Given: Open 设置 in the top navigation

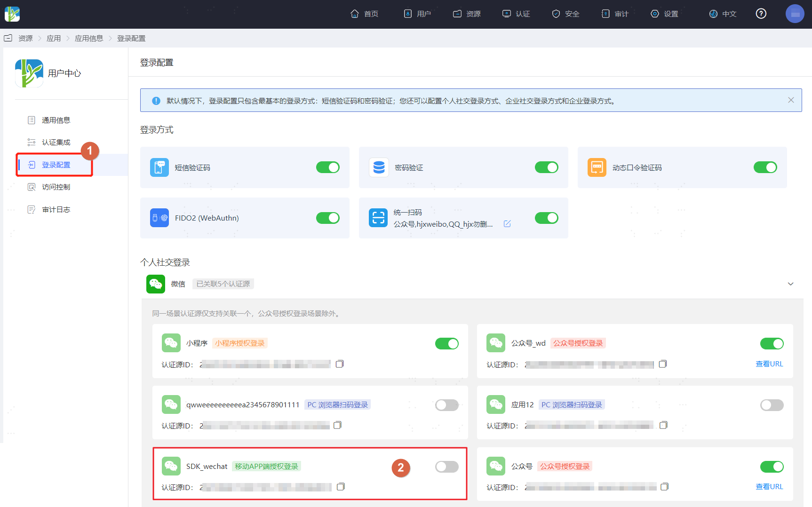Looking at the screenshot, I should pos(664,14).
